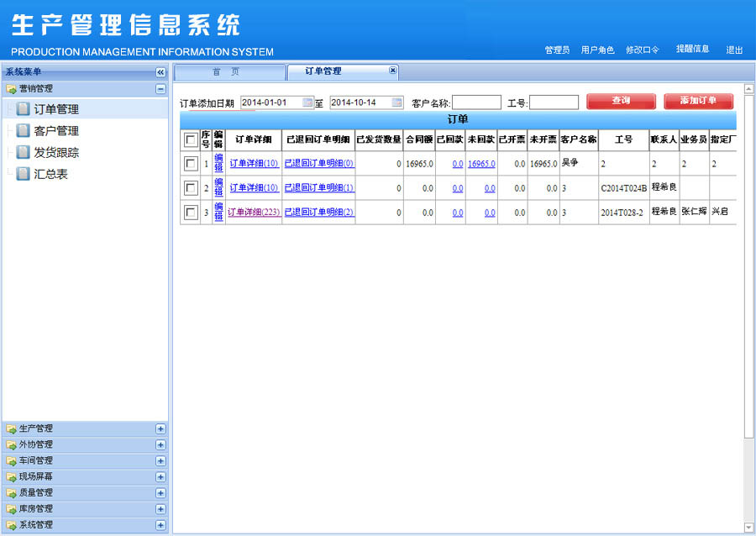The width and height of the screenshot is (756, 536).
Task: Click the 发货跟踪 document icon in sidebar
Action: [23, 153]
